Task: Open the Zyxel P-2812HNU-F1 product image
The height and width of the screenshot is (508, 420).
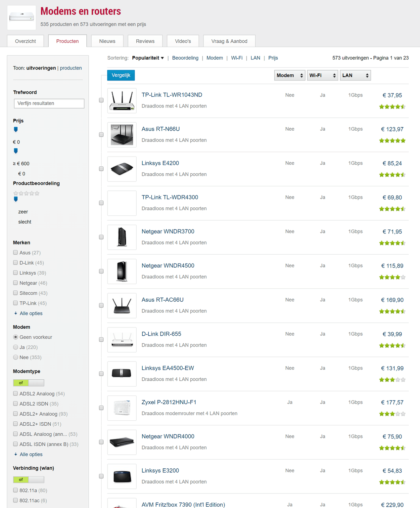Action: click(x=122, y=408)
